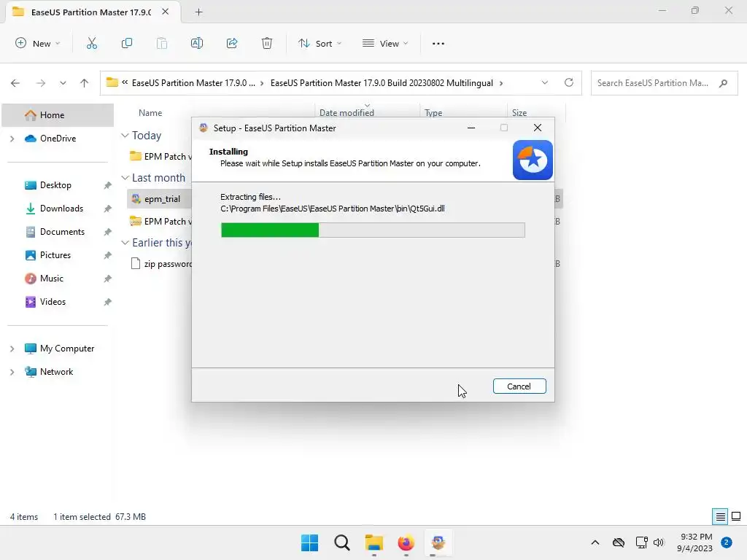747x560 pixels.
Task: Sort by the Date modified column
Action: 347,113
